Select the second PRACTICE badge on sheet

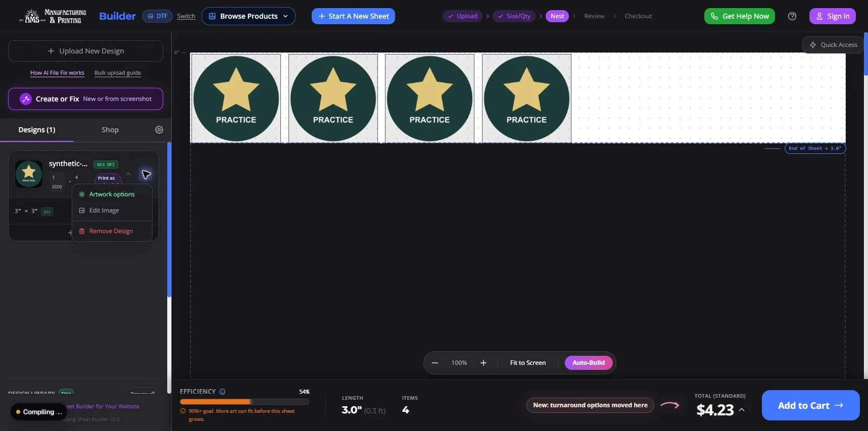(333, 98)
